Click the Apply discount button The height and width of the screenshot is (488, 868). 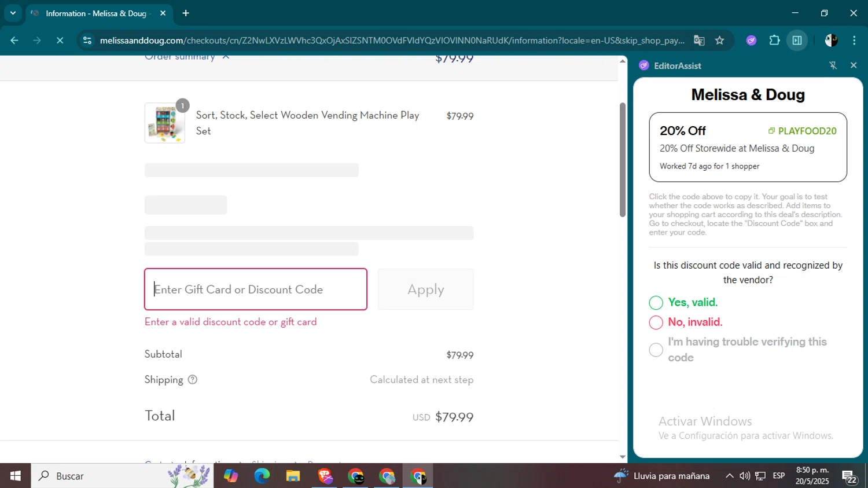[425, 289]
